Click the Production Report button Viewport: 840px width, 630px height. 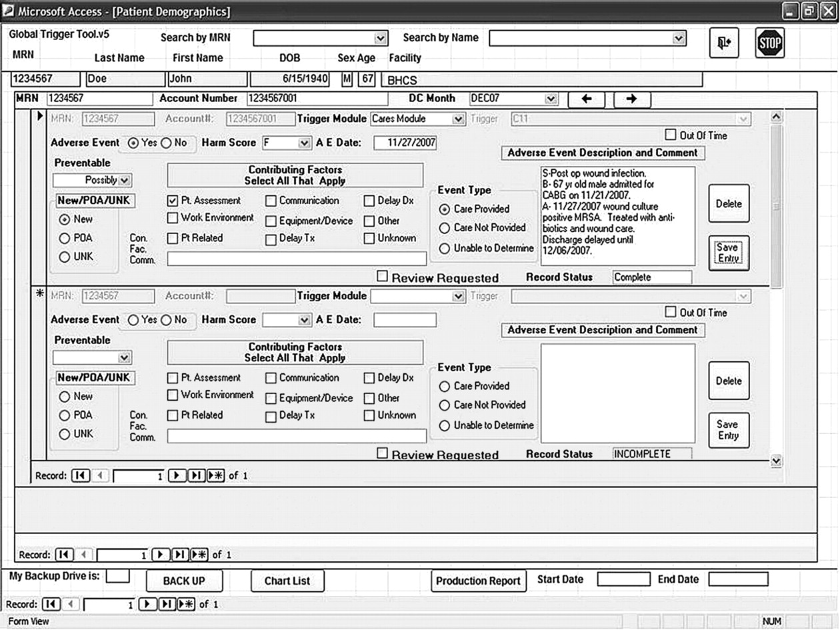point(479,581)
